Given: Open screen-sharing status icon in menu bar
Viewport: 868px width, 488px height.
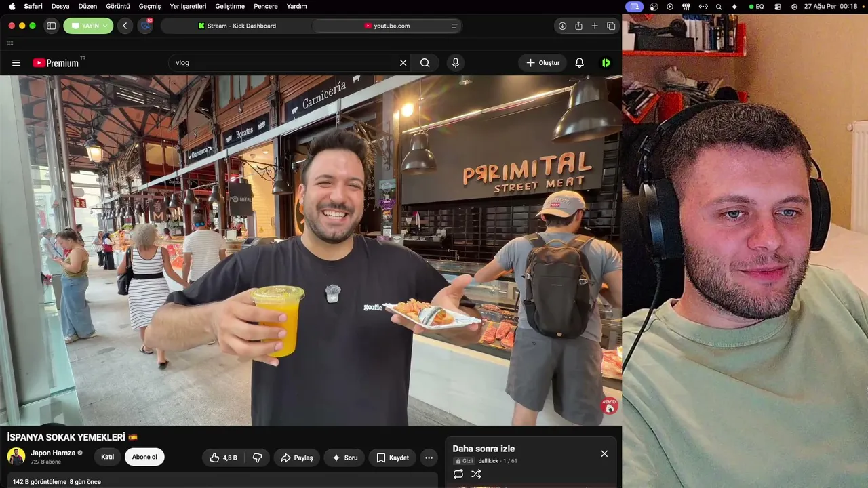Looking at the screenshot, I should pyautogui.click(x=634, y=6).
